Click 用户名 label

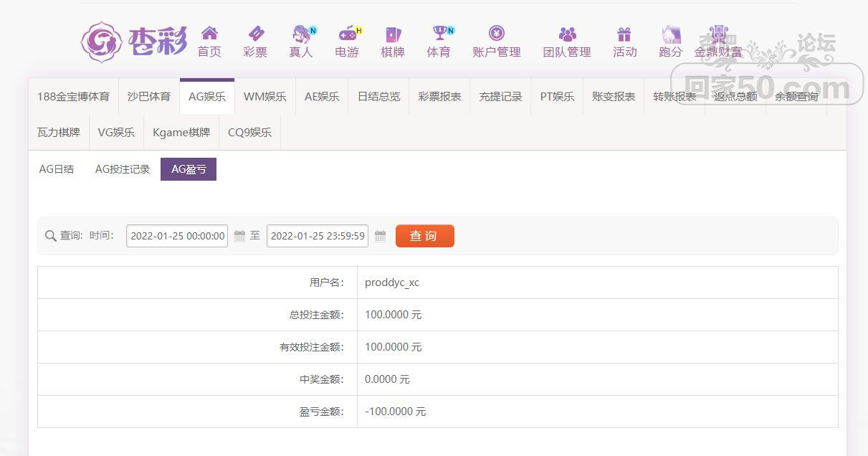tap(327, 282)
